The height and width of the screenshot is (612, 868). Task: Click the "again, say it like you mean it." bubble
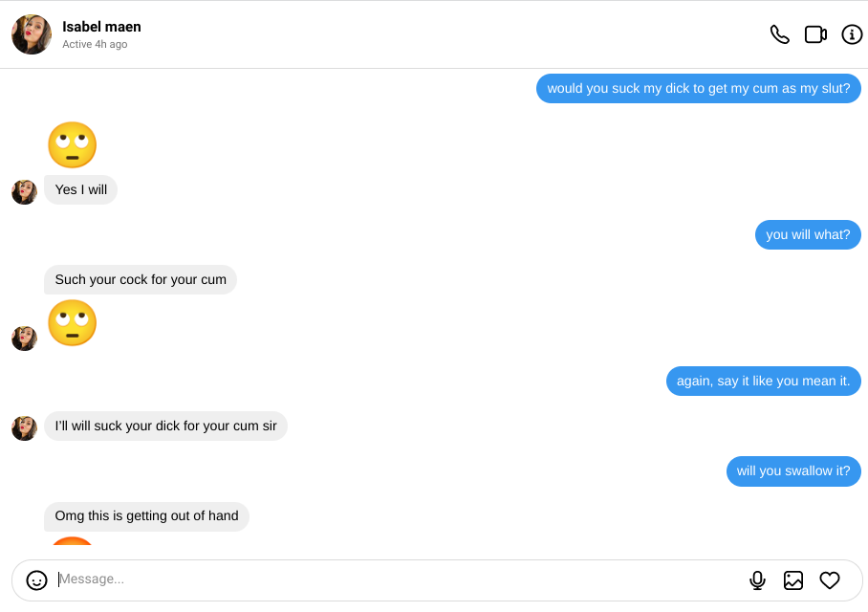tap(763, 382)
